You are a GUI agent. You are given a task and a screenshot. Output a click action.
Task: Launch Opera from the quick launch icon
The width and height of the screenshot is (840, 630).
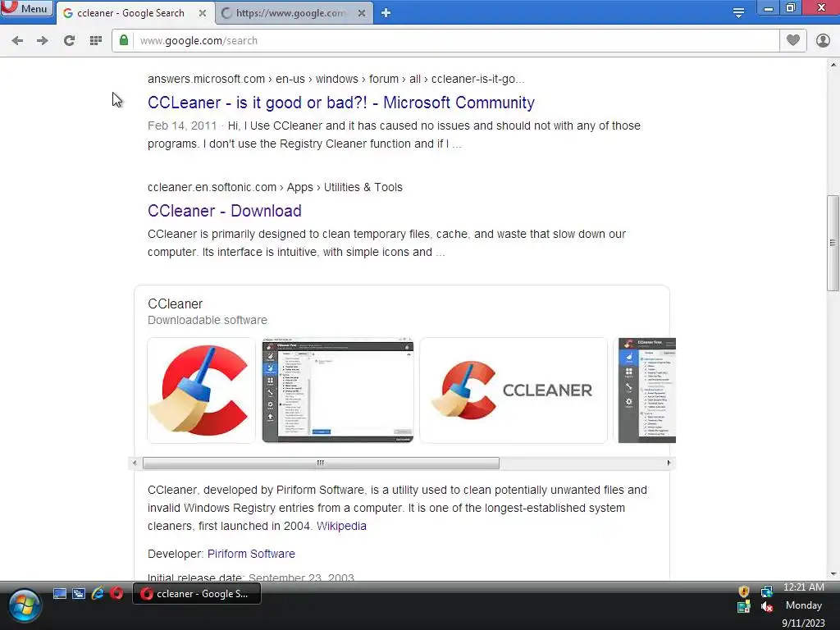pyautogui.click(x=116, y=594)
